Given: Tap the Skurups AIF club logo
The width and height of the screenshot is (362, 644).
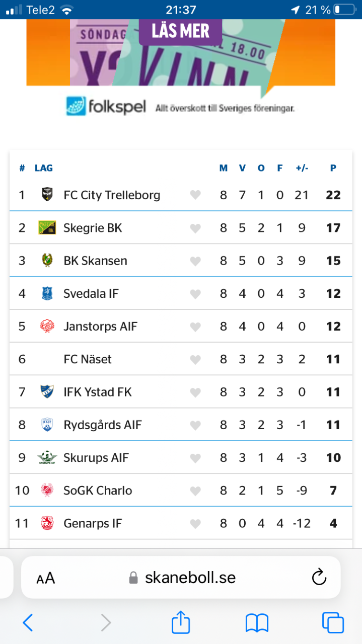Looking at the screenshot, I should 47,458.
